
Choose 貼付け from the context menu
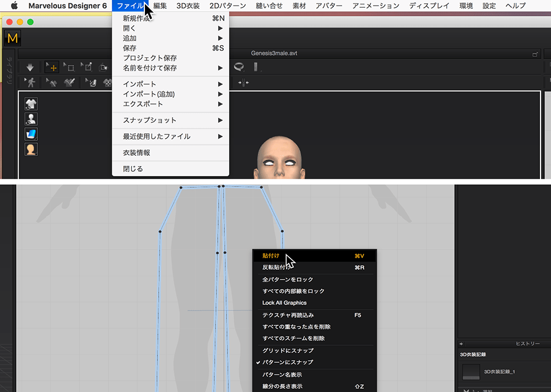pos(271,256)
